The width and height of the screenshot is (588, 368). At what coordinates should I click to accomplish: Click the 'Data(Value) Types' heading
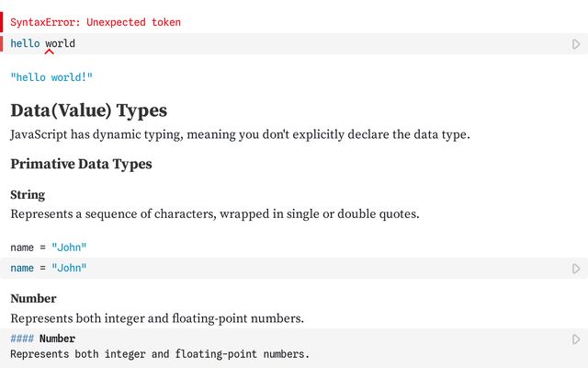click(88, 111)
